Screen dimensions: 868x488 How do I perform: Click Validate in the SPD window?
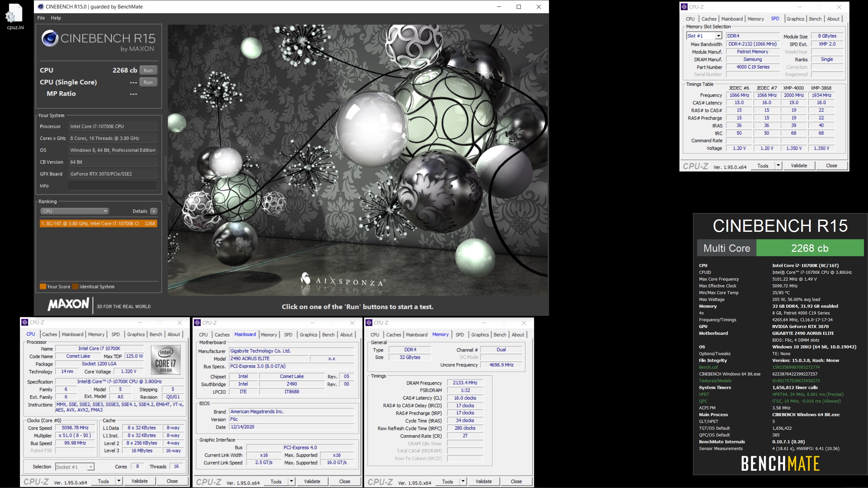pos(799,165)
